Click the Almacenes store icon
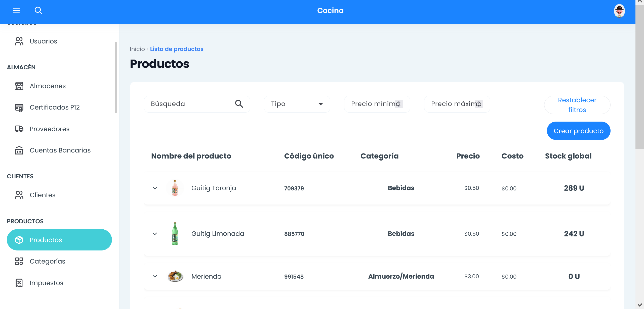 click(x=19, y=86)
